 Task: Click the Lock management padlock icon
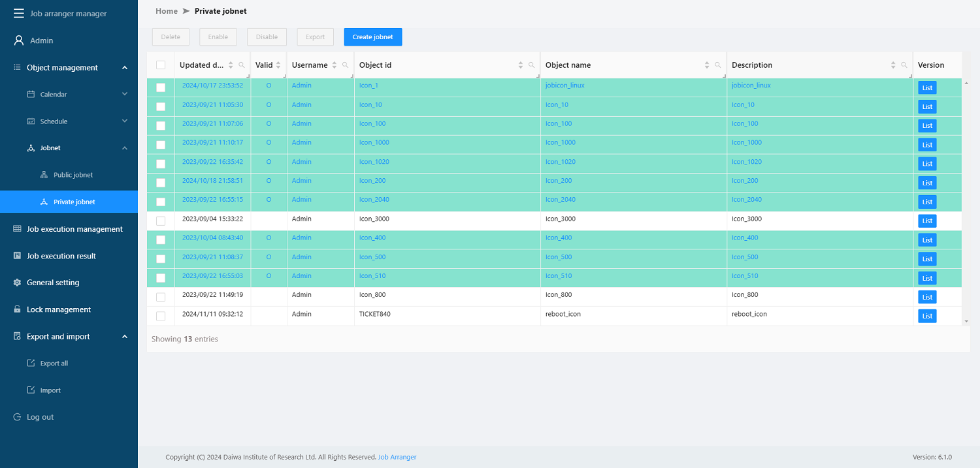click(x=17, y=309)
